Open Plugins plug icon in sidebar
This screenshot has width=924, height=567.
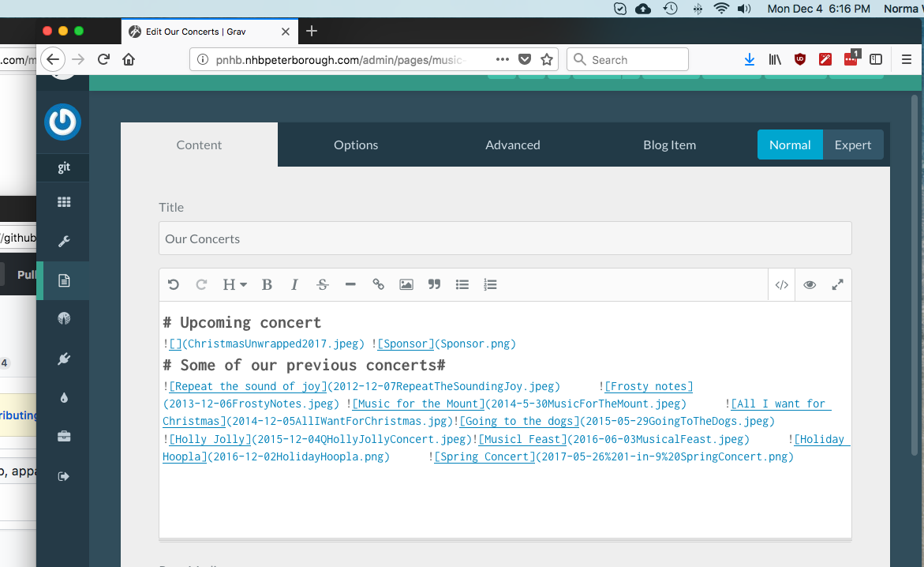[64, 359]
